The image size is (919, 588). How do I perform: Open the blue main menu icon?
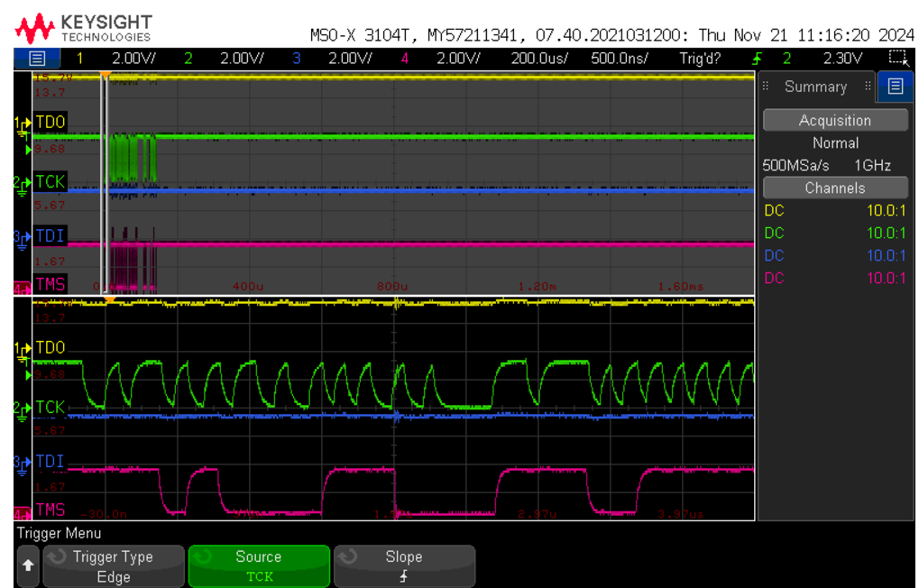click(37, 59)
